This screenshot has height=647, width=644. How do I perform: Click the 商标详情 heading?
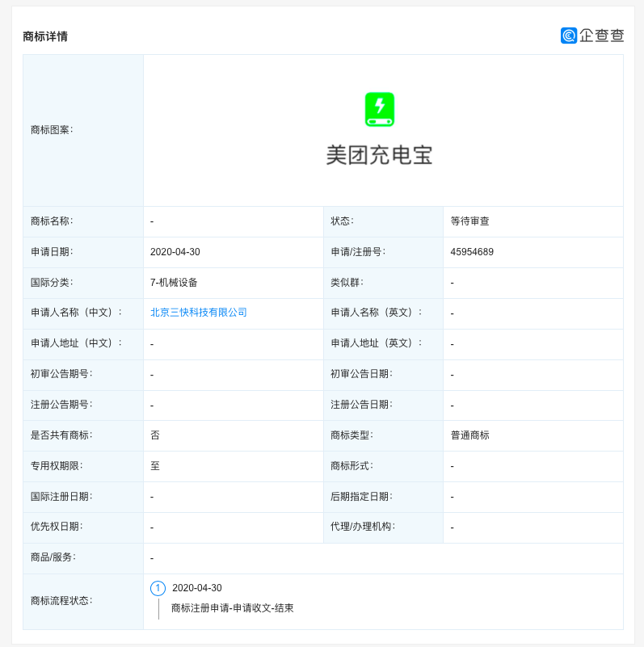coord(45,36)
